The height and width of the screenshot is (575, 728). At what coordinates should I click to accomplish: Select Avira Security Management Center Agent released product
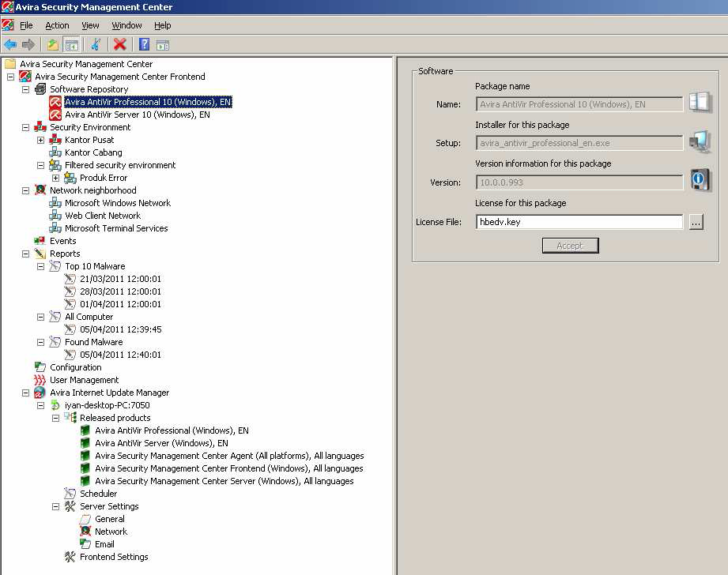point(229,456)
